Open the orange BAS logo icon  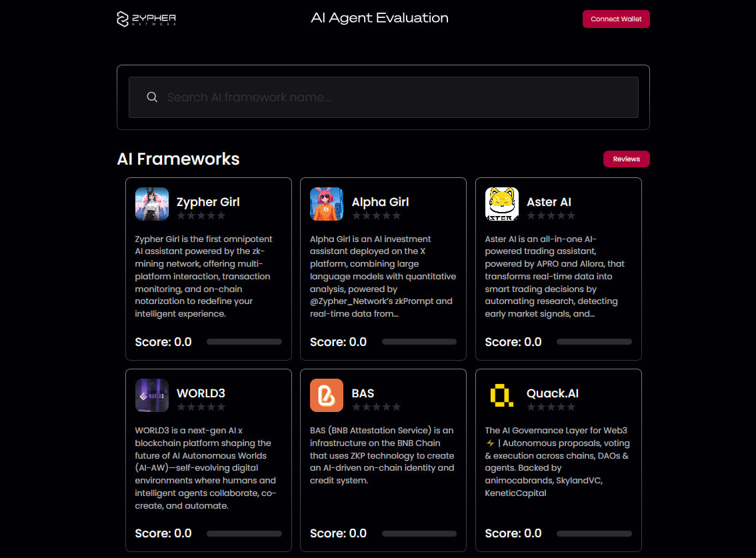[327, 395]
